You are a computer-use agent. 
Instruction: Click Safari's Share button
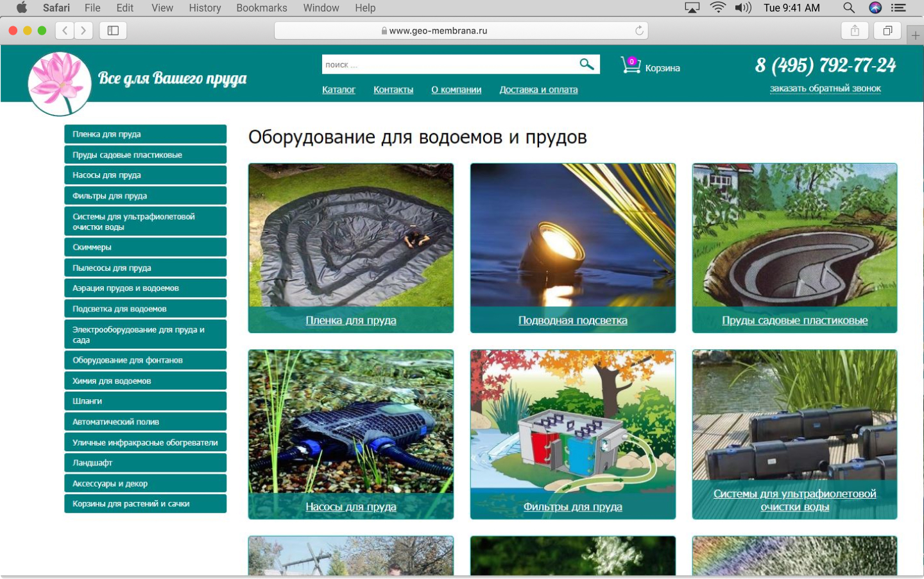pyautogui.click(x=855, y=31)
